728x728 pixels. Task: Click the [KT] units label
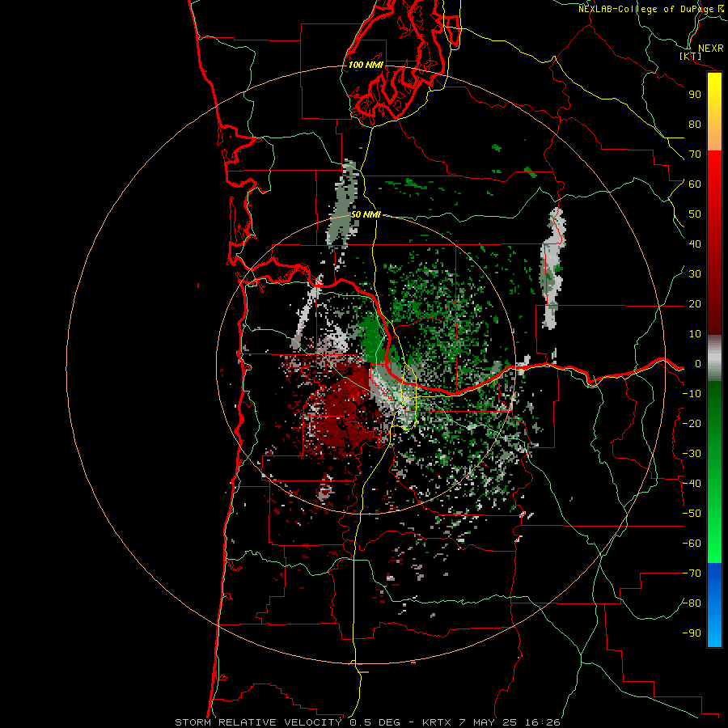click(691, 56)
